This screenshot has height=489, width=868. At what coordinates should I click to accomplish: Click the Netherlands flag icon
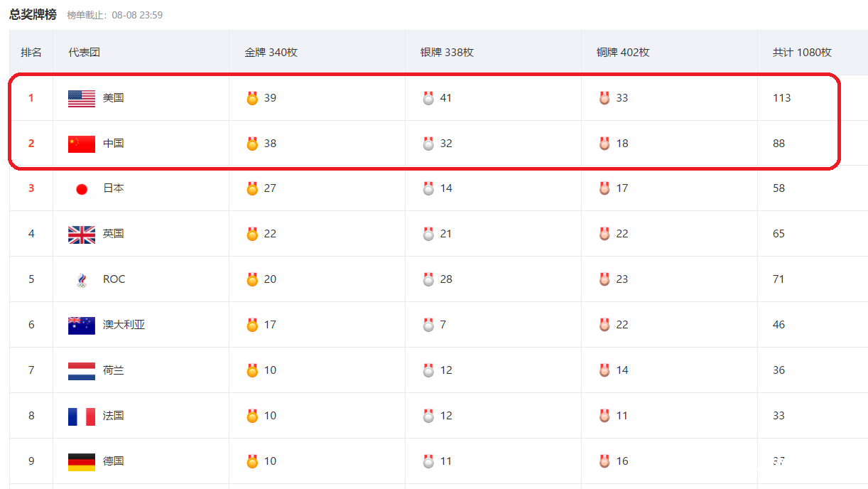click(x=81, y=370)
